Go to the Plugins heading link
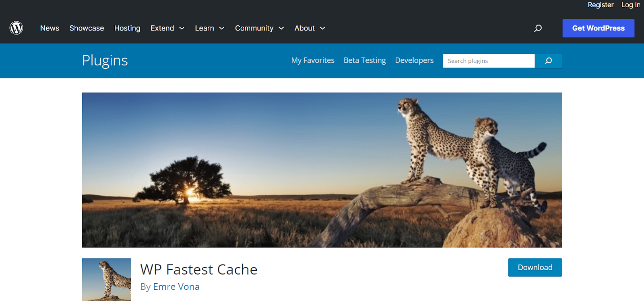Image resolution: width=644 pixels, height=301 pixels. pos(105,61)
